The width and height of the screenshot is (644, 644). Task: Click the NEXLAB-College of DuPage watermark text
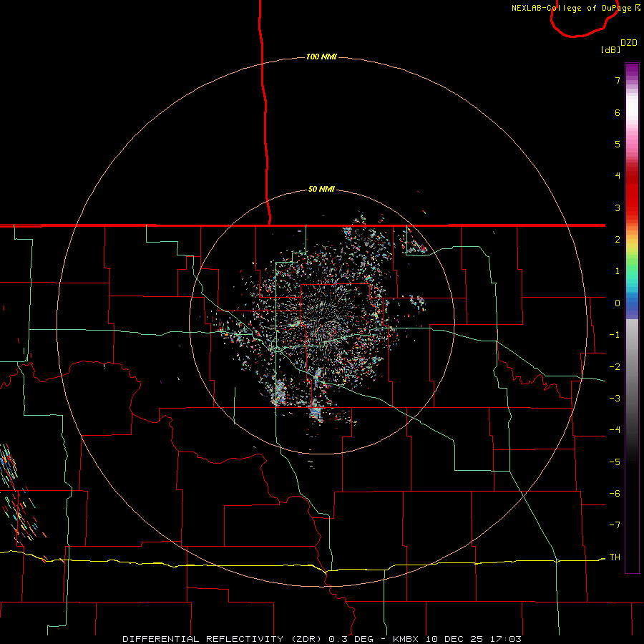point(572,8)
